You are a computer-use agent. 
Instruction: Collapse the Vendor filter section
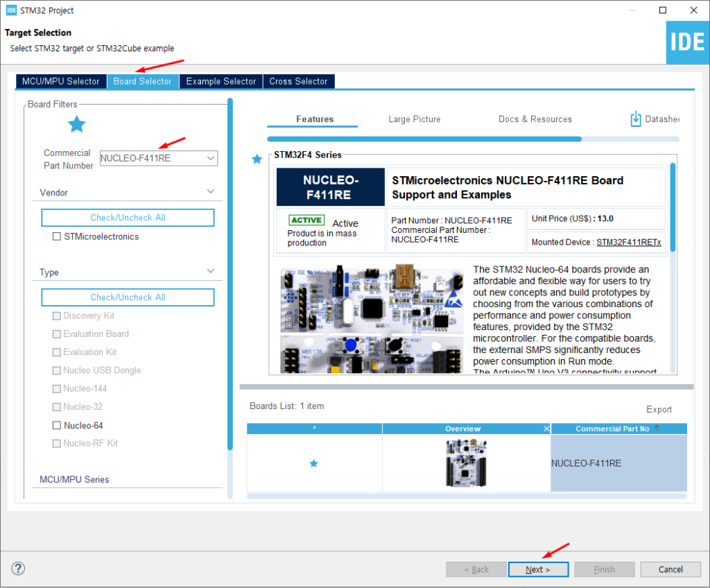[211, 192]
